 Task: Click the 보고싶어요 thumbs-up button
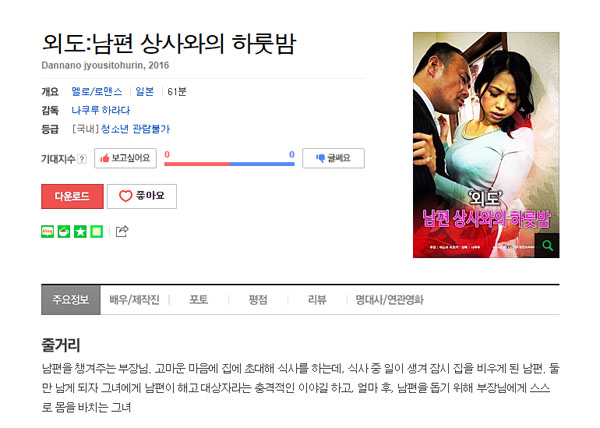pyautogui.click(x=126, y=158)
